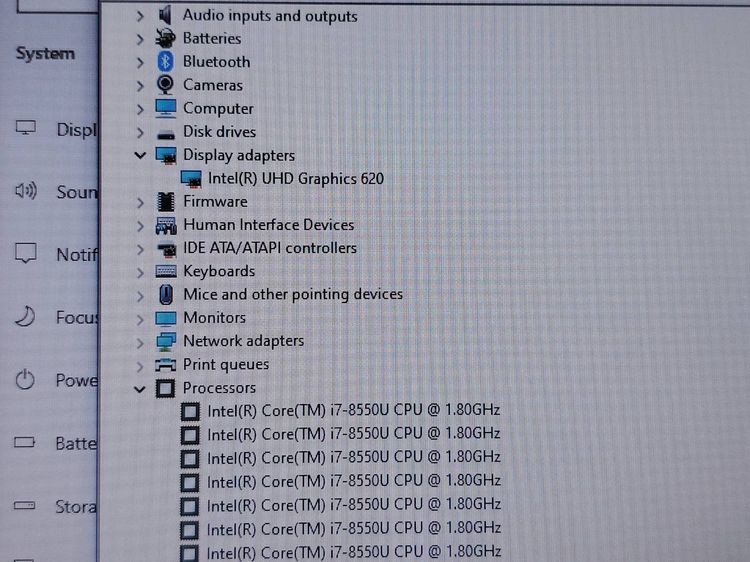Expand the IDE ATA/ATAPI controllers node
This screenshot has height=562, width=750.
[140, 248]
